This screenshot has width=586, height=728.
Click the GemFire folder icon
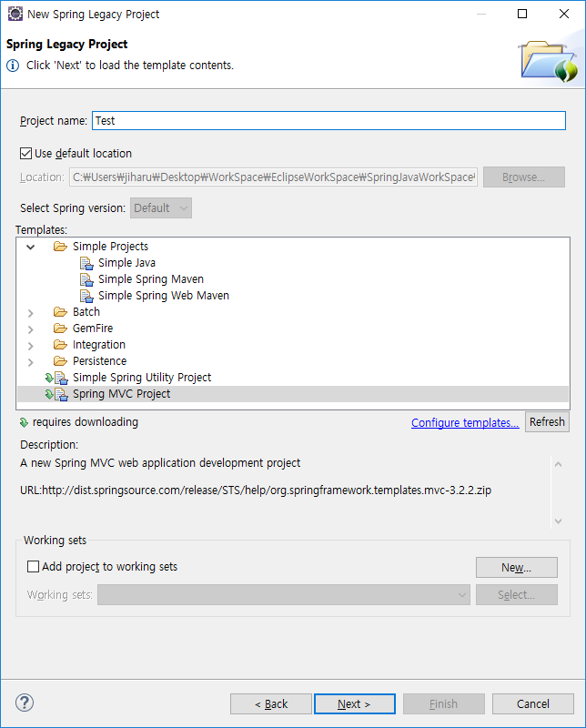click(60, 329)
